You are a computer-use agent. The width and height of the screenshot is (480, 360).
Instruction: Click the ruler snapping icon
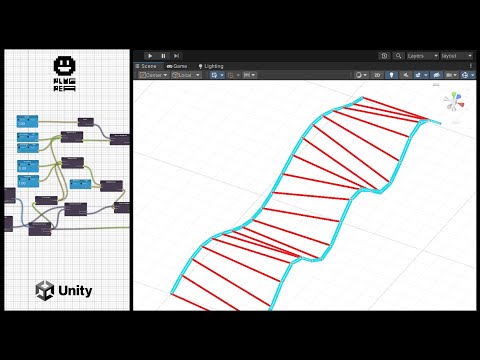click(x=247, y=75)
